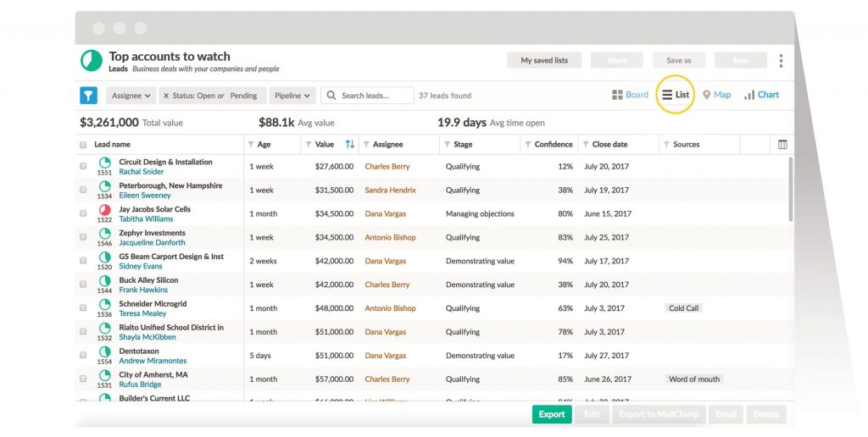Viewport: 868px width, 437px height.
Task: Click the filter icon on the Age column
Action: (x=251, y=145)
